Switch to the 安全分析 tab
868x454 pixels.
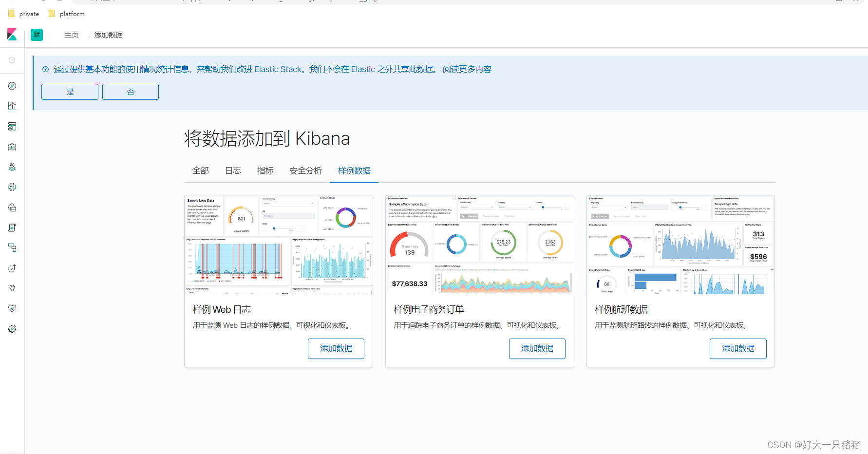(306, 170)
